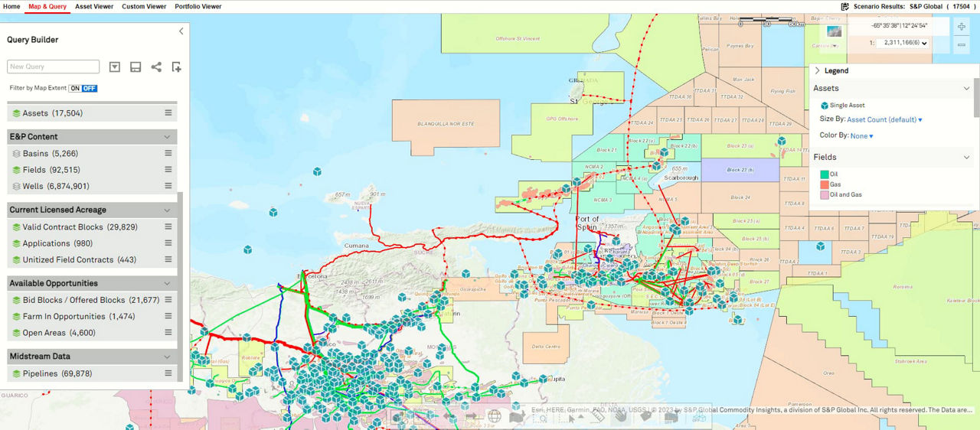Viewport: 980px width, 430px height.
Task: Toggle Wells layer visibility icon
Action: [x=16, y=186]
